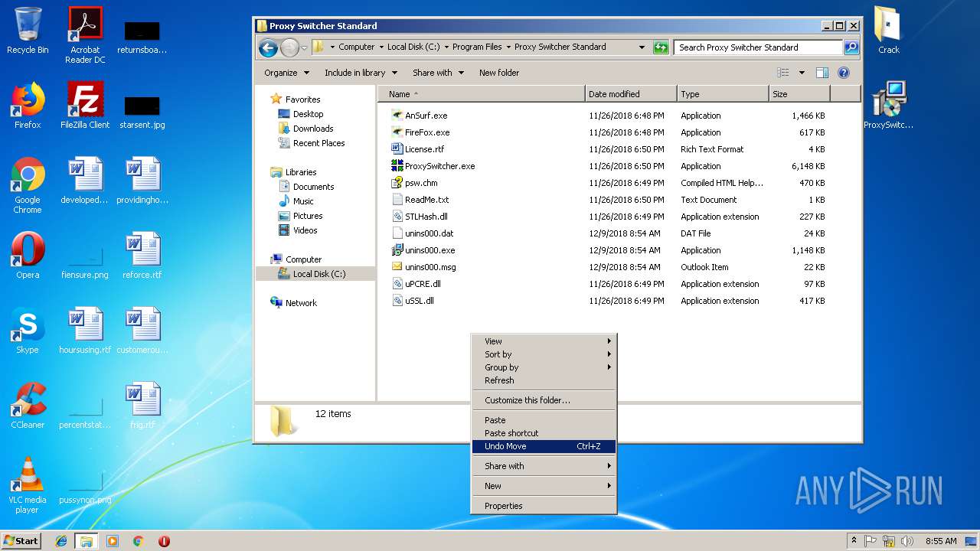Open the Share with toolbar dropdown
980x551 pixels.
439,73
